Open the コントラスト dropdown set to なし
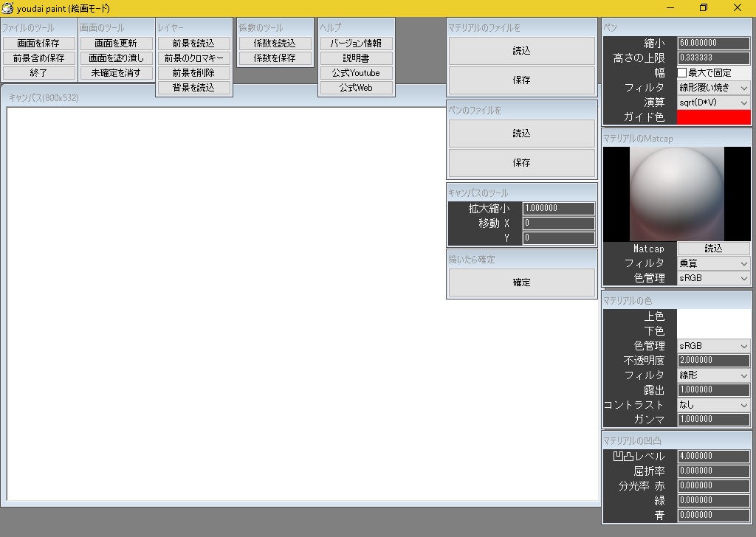The image size is (756, 537). pyautogui.click(x=713, y=405)
